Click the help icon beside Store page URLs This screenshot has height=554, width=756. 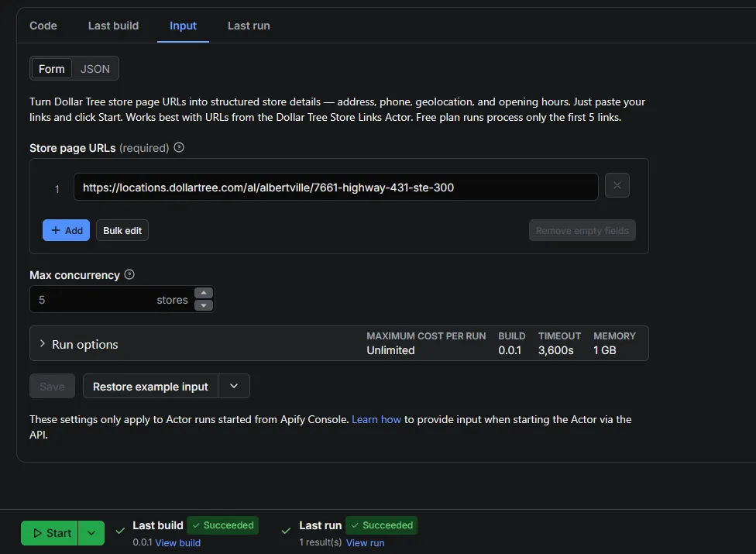[179, 147]
